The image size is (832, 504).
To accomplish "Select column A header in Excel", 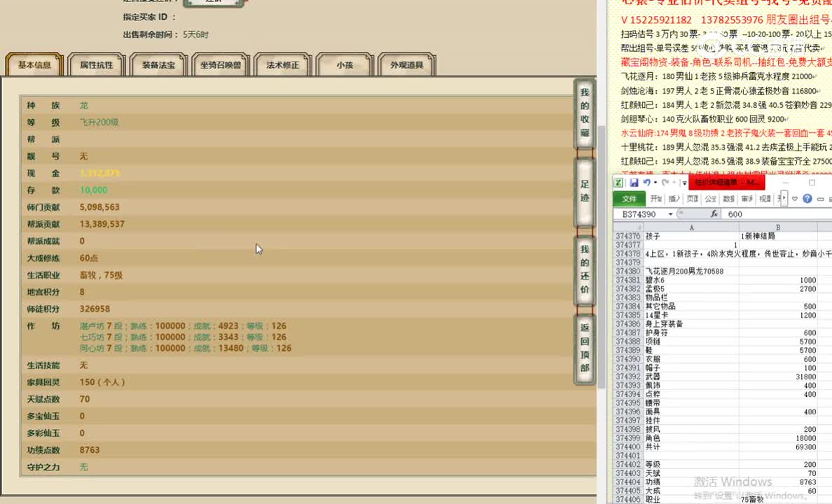I will [x=691, y=227].
